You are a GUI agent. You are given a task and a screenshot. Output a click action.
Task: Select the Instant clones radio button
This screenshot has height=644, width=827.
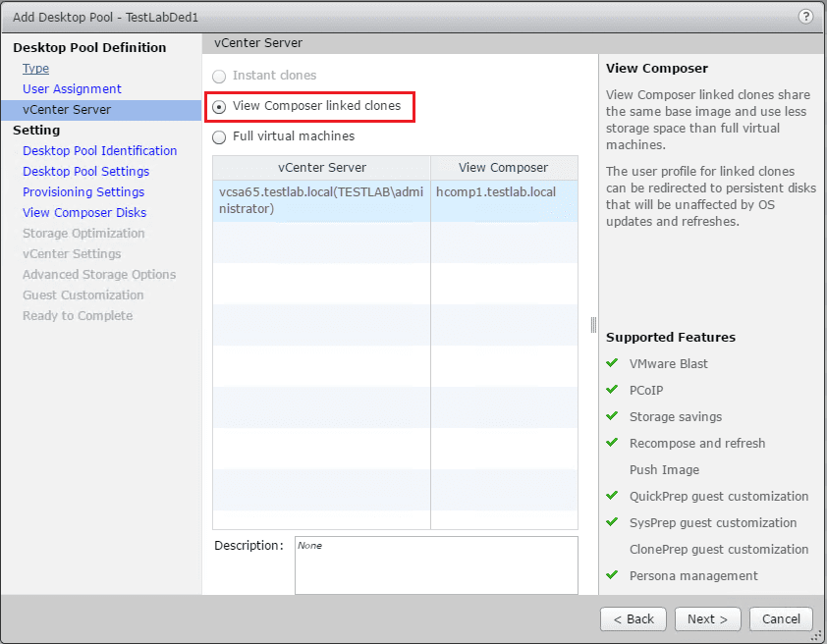[x=219, y=77]
